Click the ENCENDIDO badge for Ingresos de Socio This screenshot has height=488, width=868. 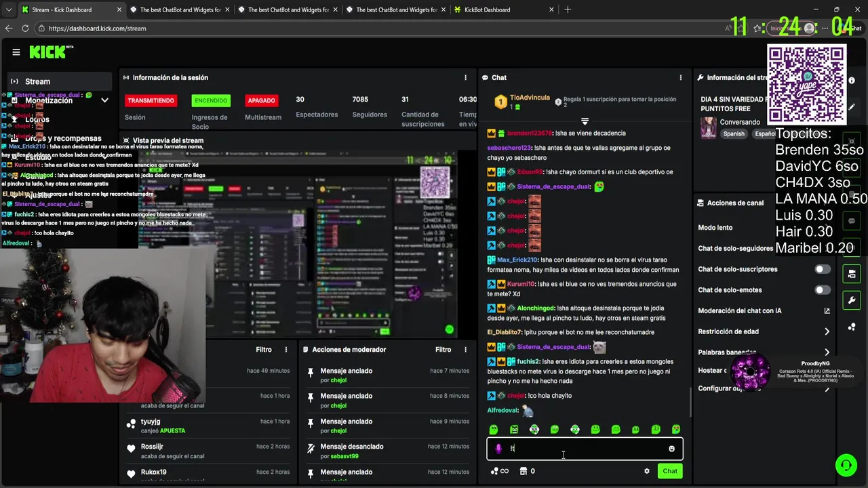click(x=211, y=100)
